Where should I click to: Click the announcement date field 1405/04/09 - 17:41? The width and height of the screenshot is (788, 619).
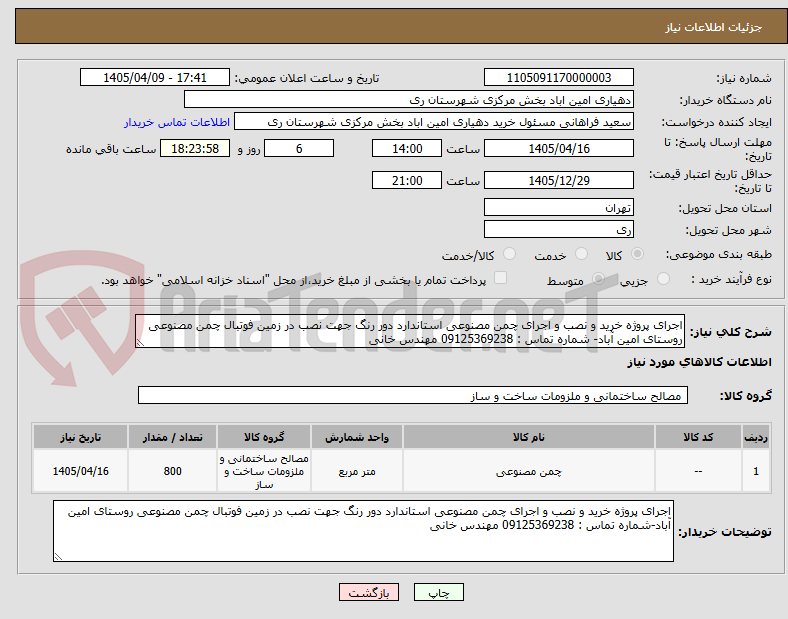click(155, 77)
